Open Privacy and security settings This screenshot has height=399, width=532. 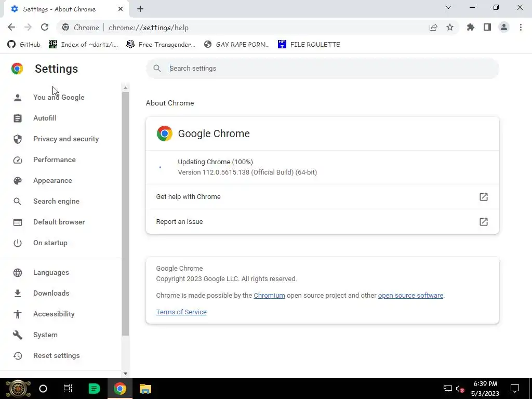tap(66, 139)
